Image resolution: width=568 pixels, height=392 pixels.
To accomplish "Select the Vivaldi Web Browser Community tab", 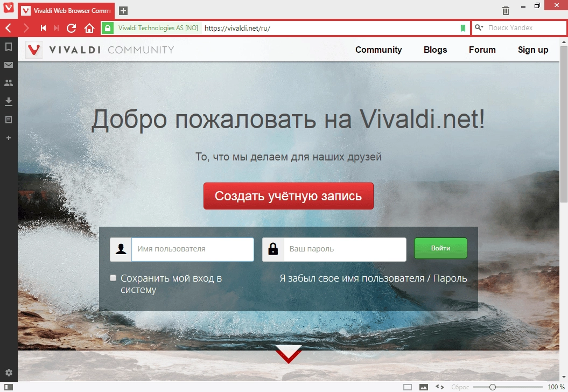I will (66, 11).
